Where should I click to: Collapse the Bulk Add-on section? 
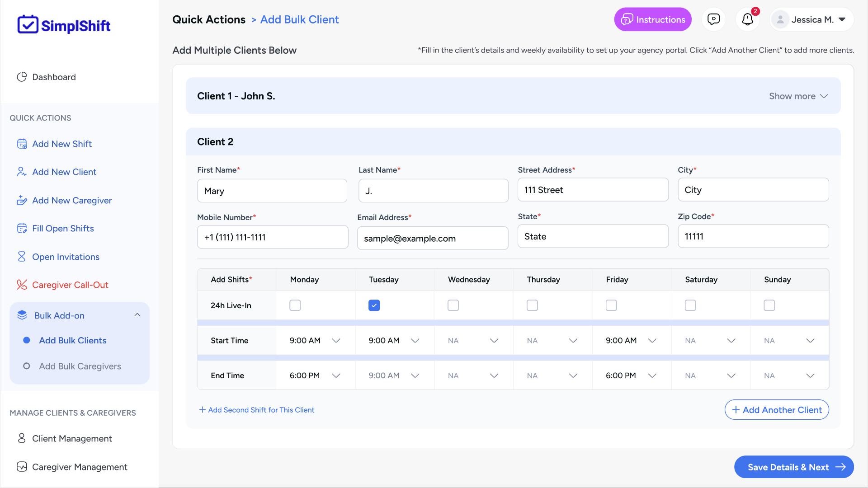point(137,315)
